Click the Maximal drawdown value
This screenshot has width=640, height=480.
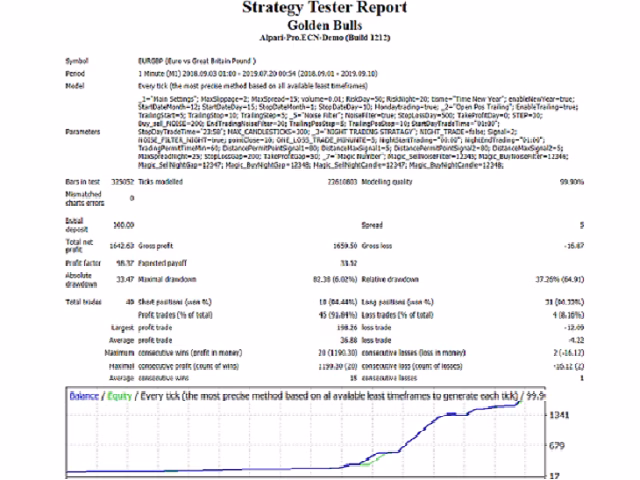[x=335, y=279]
